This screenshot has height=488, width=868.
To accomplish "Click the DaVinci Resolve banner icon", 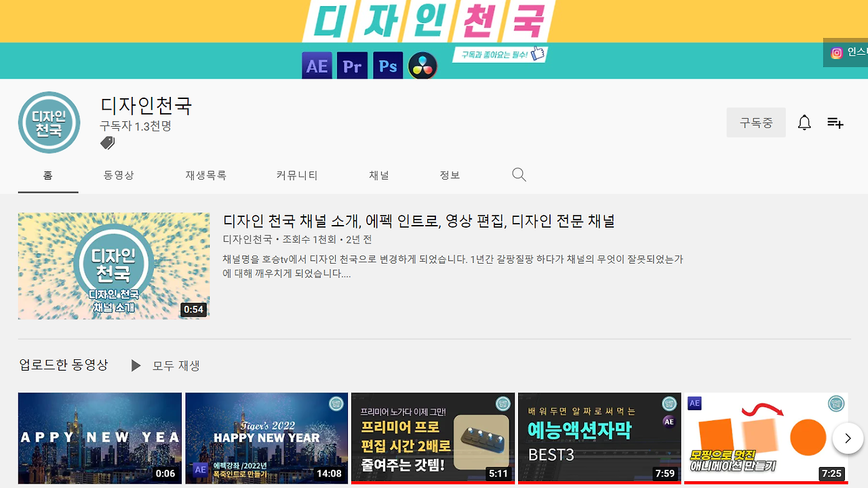I will pos(422,66).
